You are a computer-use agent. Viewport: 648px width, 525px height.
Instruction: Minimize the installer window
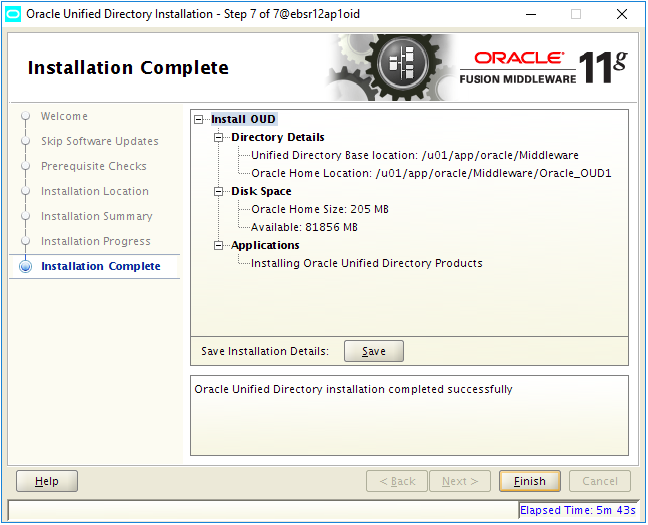coord(531,14)
